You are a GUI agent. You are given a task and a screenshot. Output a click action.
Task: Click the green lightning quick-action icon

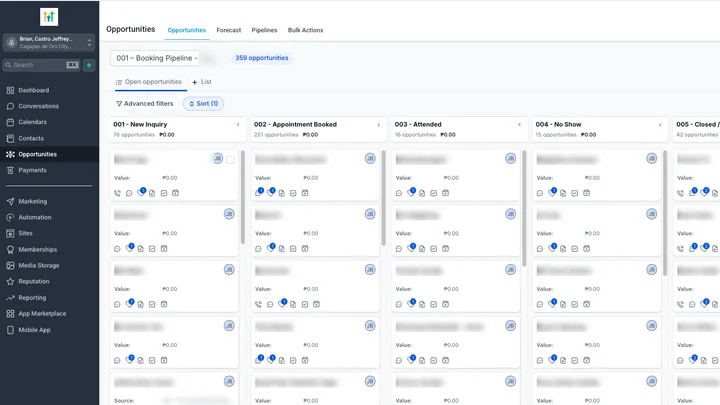[x=89, y=65]
